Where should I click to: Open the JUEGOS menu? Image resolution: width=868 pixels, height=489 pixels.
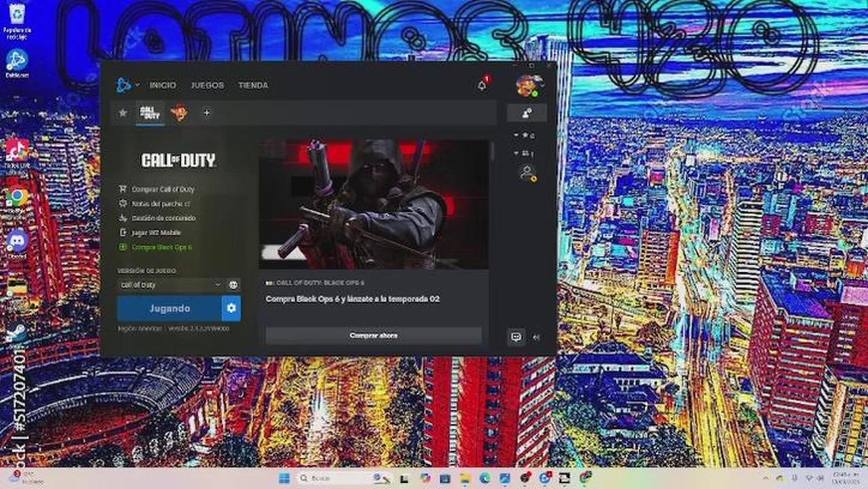point(207,86)
